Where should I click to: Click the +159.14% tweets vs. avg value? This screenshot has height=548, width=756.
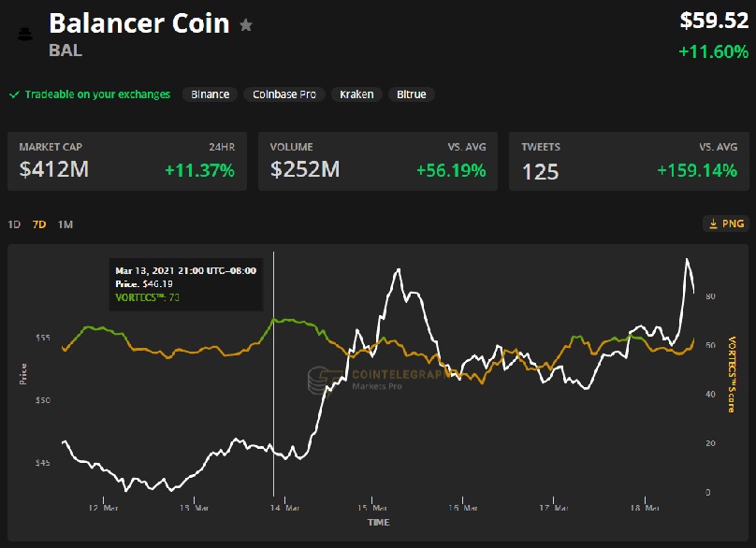coord(697,170)
